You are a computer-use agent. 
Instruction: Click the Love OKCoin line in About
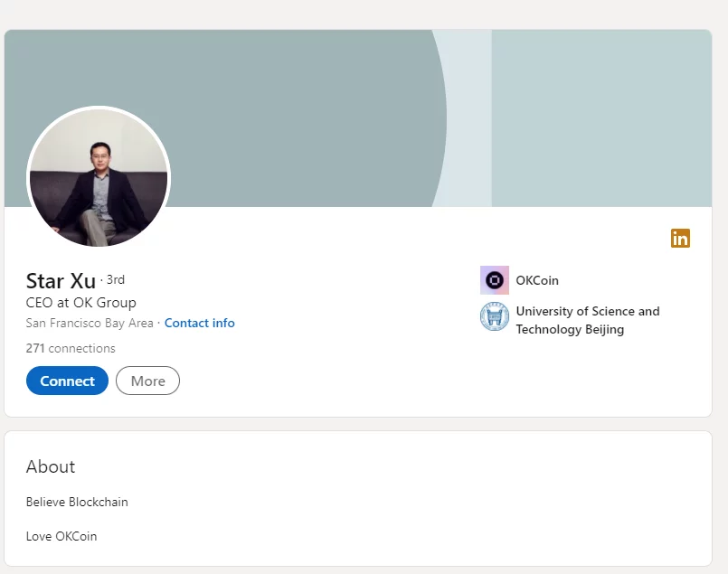[x=61, y=536]
